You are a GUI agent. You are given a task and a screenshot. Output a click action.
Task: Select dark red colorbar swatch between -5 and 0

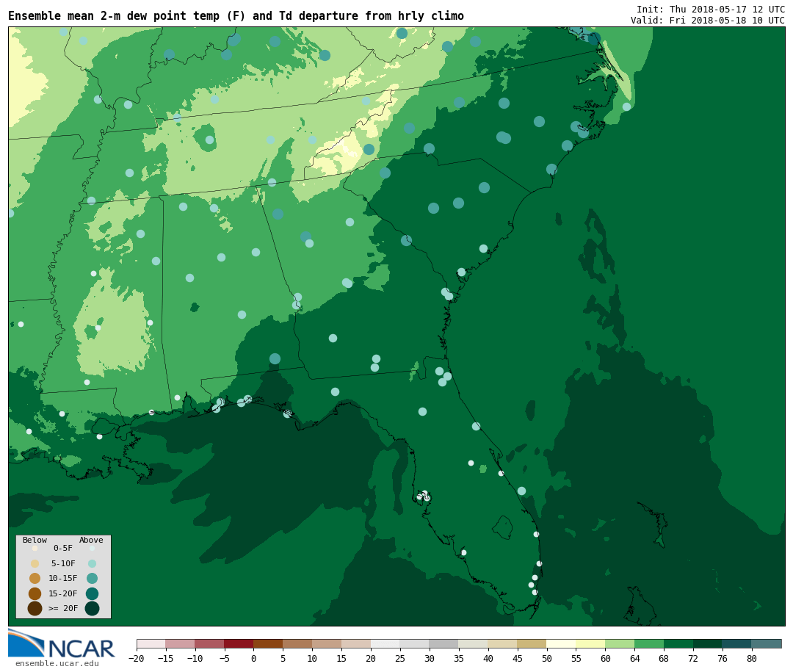click(239, 643)
